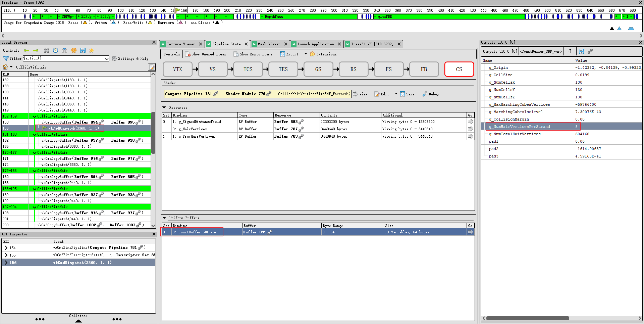Go to g_HairVertices resource arrow
Viewport: 644px width, 324px height.
[x=471, y=129]
